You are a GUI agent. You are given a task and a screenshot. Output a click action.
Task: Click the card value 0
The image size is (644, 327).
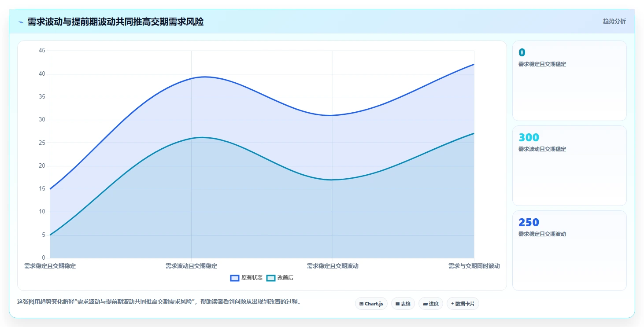(x=522, y=52)
